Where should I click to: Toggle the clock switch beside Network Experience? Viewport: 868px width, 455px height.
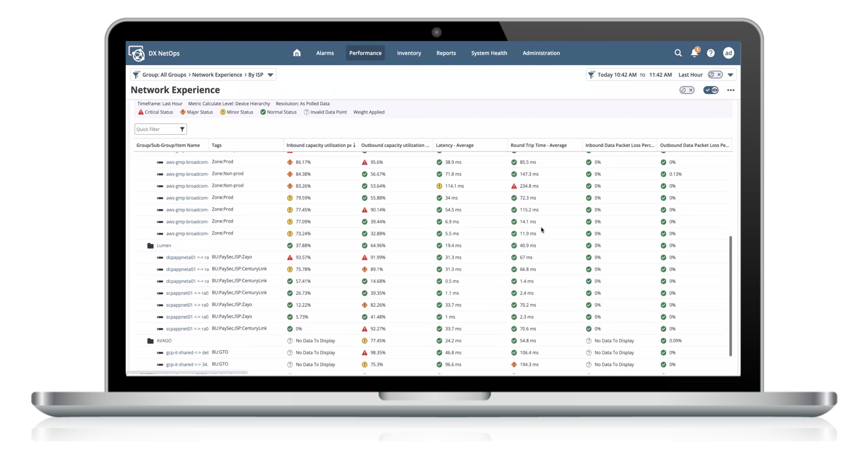coord(687,90)
